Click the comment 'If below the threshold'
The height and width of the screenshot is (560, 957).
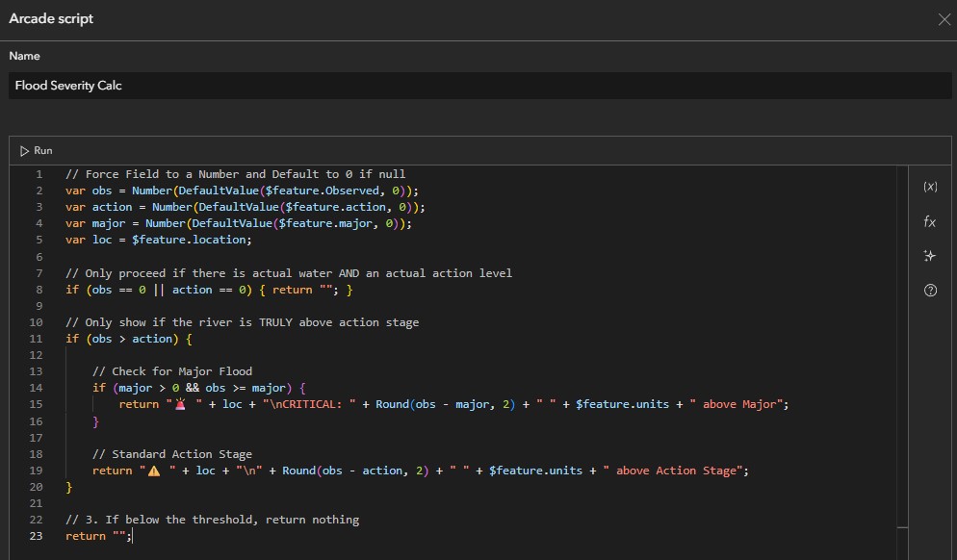click(x=213, y=520)
